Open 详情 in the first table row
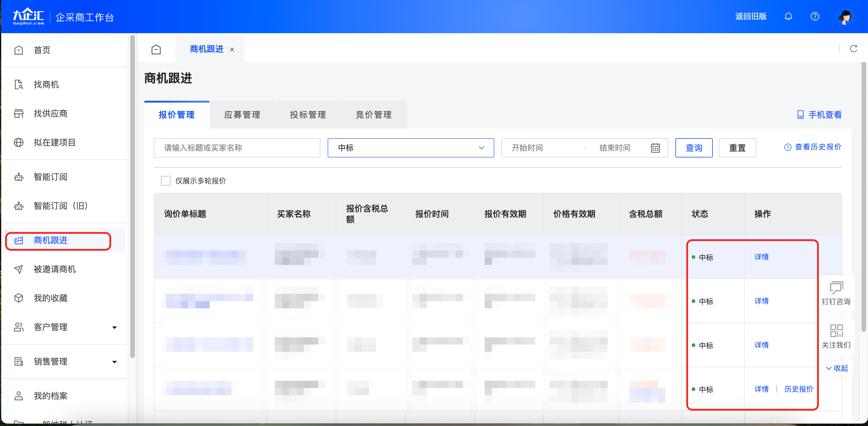868x426 pixels. [762, 257]
